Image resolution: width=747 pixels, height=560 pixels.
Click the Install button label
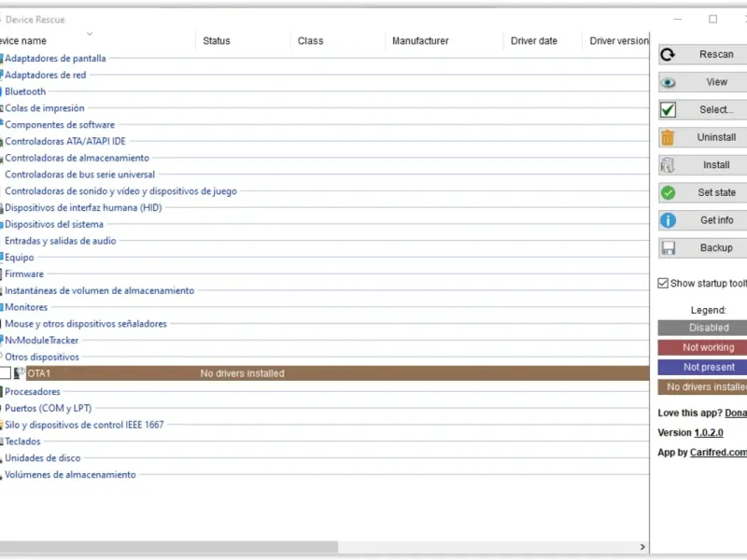pos(716,165)
